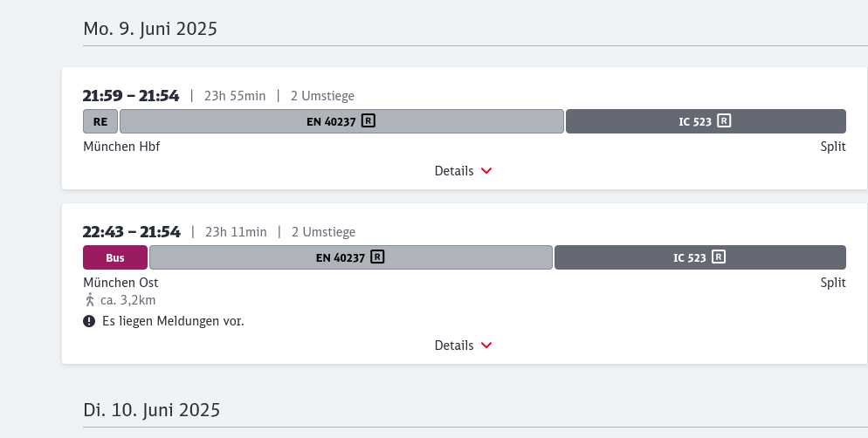The image size is (868, 438).
Task: Open Details text for the München Hbf connection
Action: coord(454,171)
